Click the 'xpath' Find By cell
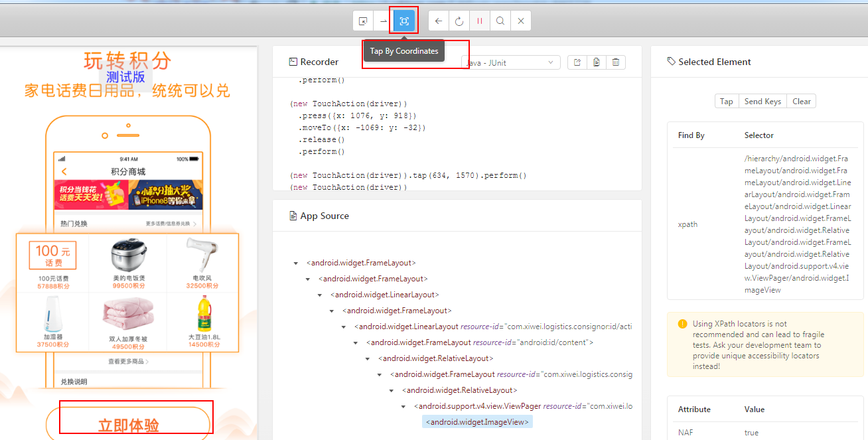The height and width of the screenshot is (440, 868). click(x=687, y=224)
